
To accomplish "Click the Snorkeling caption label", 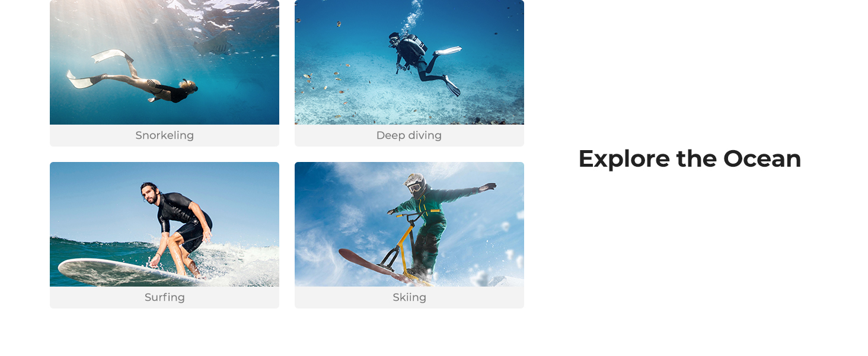I will 164,135.
